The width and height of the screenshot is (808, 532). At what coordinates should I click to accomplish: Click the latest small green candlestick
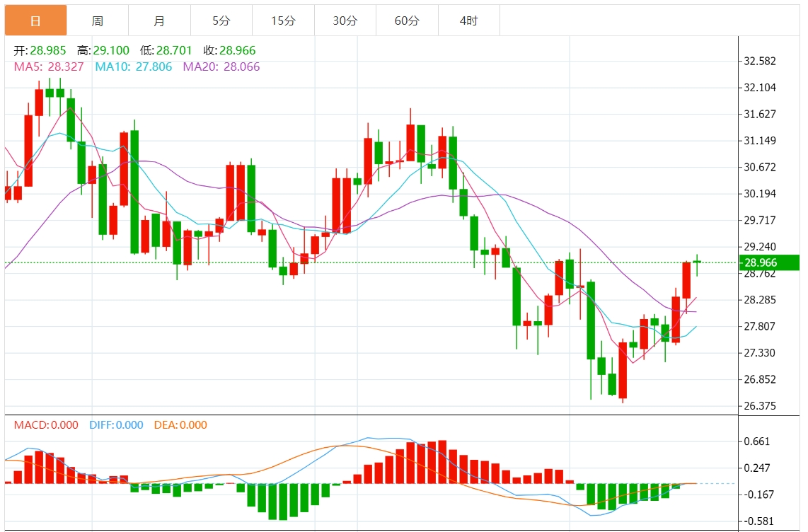click(x=697, y=262)
